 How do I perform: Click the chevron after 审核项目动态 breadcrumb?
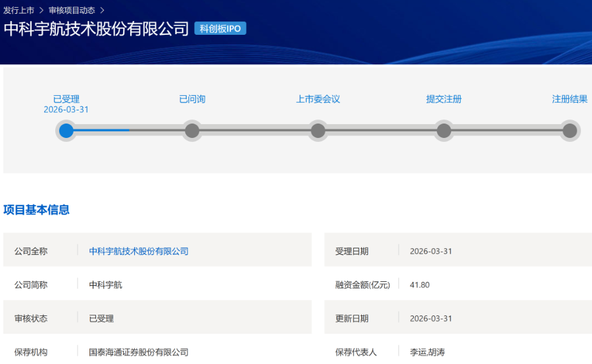[x=102, y=11]
